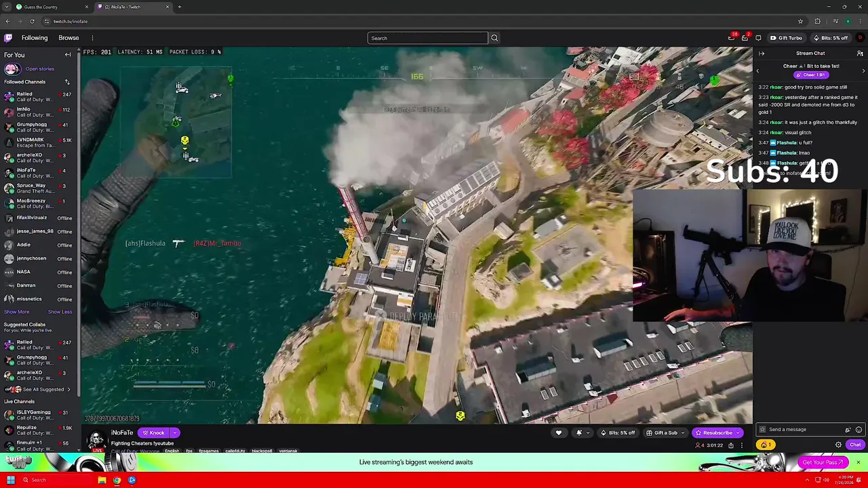This screenshot has width=868, height=488.
Task: Open the emote picker in chat
Action: pos(859,430)
